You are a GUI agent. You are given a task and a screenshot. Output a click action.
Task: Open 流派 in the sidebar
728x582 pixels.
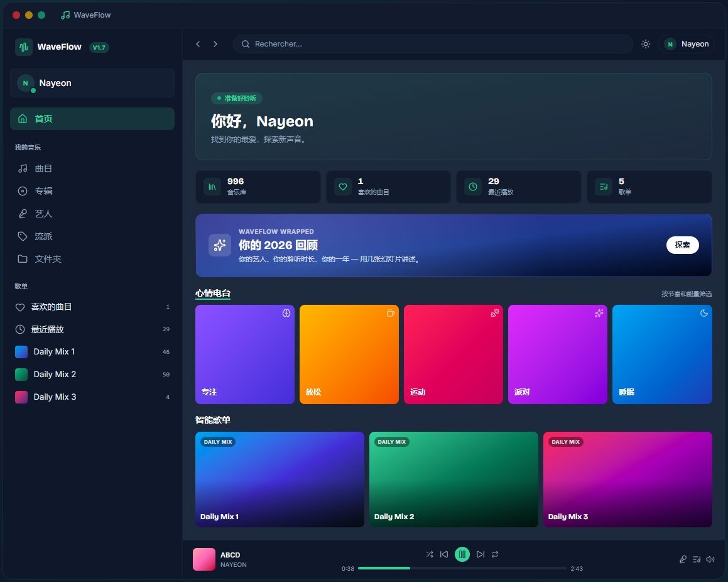click(x=92, y=236)
